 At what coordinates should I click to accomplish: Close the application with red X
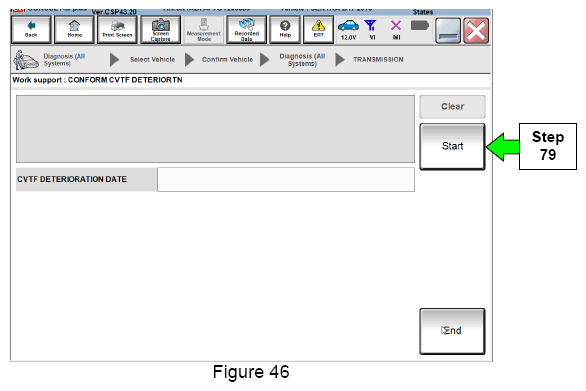click(x=476, y=31)
